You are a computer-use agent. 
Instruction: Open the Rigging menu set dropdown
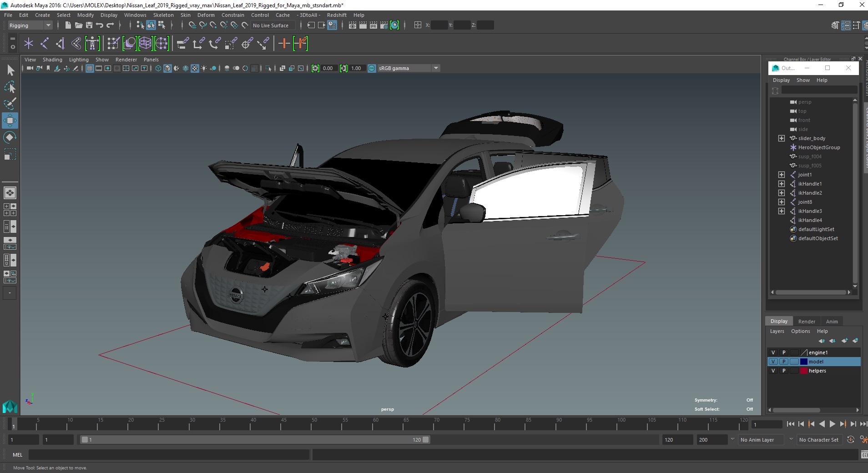[x=30, y=25]
